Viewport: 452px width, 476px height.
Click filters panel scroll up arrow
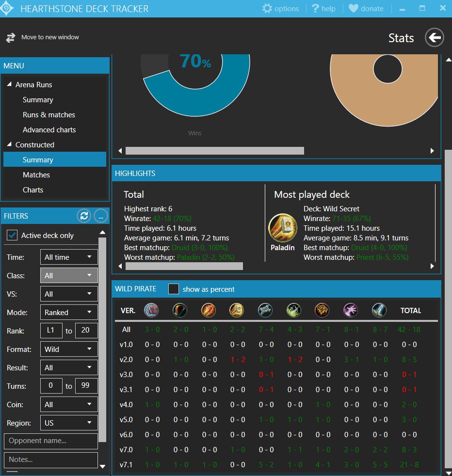103,232
